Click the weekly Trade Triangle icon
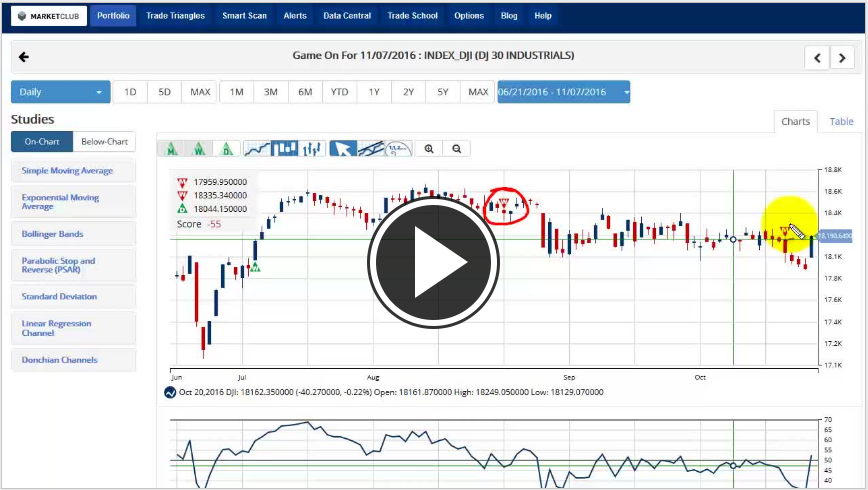Screen dimensions: 868x490 coord(200,149)
